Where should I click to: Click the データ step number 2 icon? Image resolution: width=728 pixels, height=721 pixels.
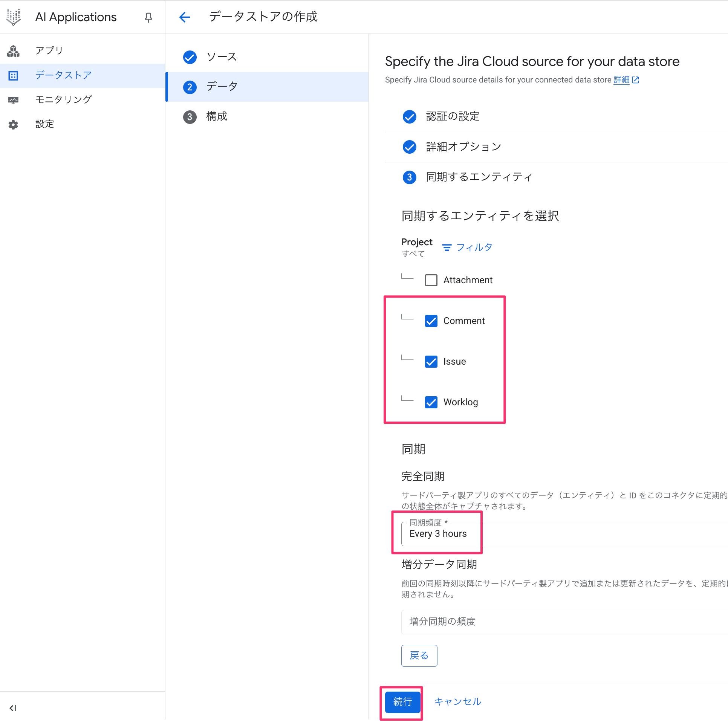click(x=190, y=87)
